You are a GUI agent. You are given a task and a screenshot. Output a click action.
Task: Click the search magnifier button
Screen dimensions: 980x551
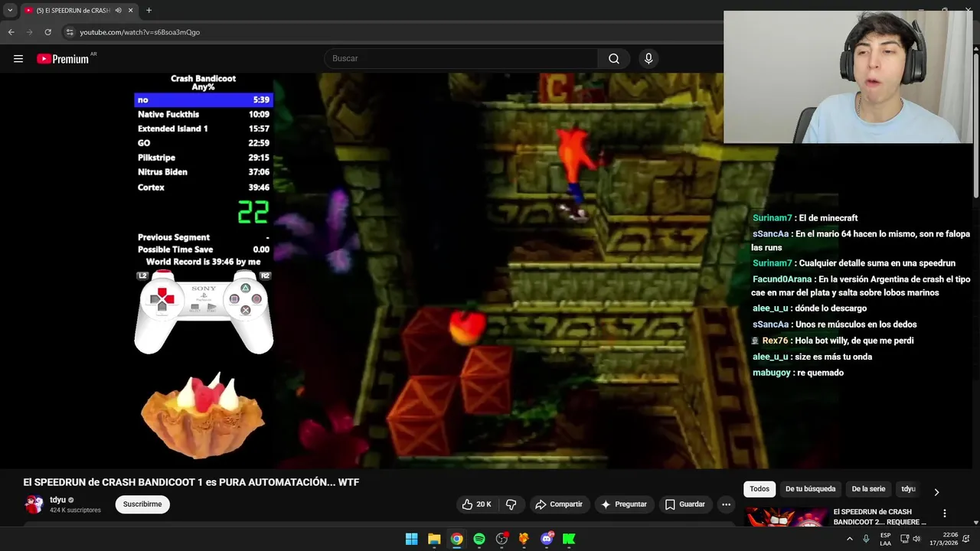click(614, 59)
